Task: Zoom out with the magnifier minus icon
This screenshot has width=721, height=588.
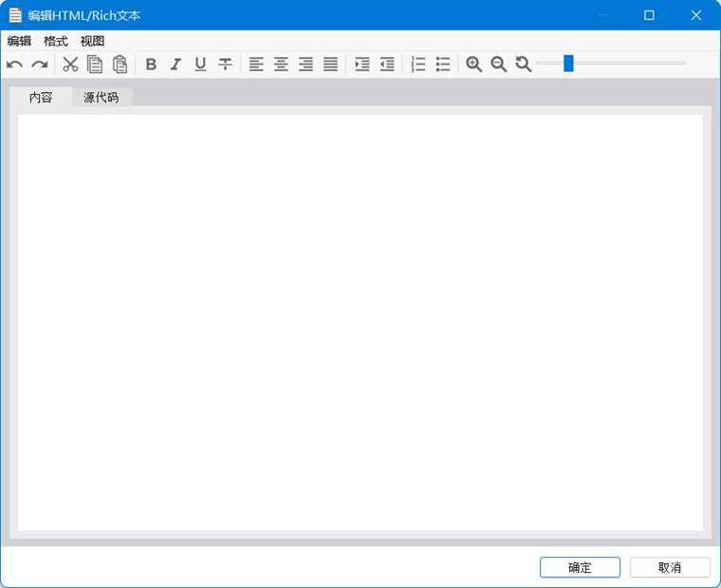Action: [x=499, y=64]
